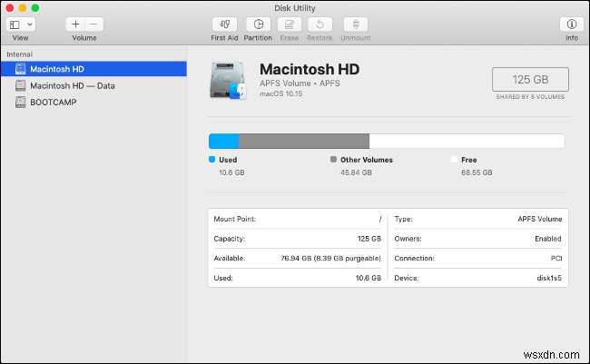
Task: Click the blue Used segment of storage bar
Action: click(x=224, y=142)
